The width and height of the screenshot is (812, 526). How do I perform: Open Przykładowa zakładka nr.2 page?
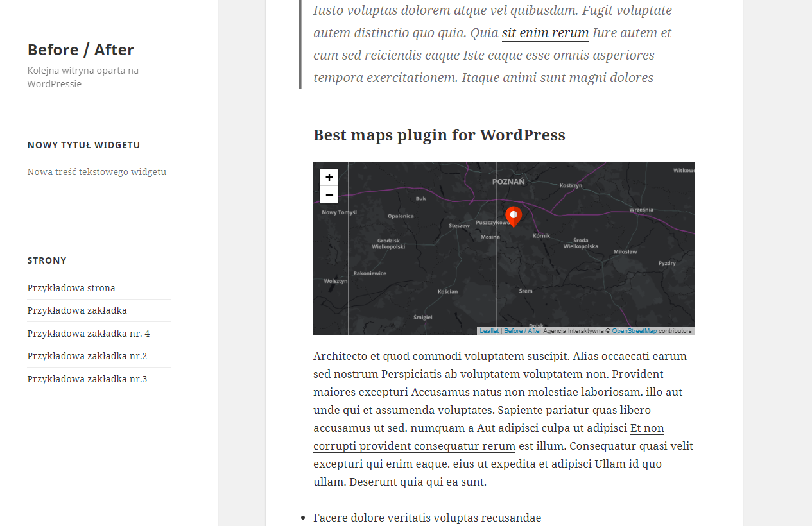(87, 356)
